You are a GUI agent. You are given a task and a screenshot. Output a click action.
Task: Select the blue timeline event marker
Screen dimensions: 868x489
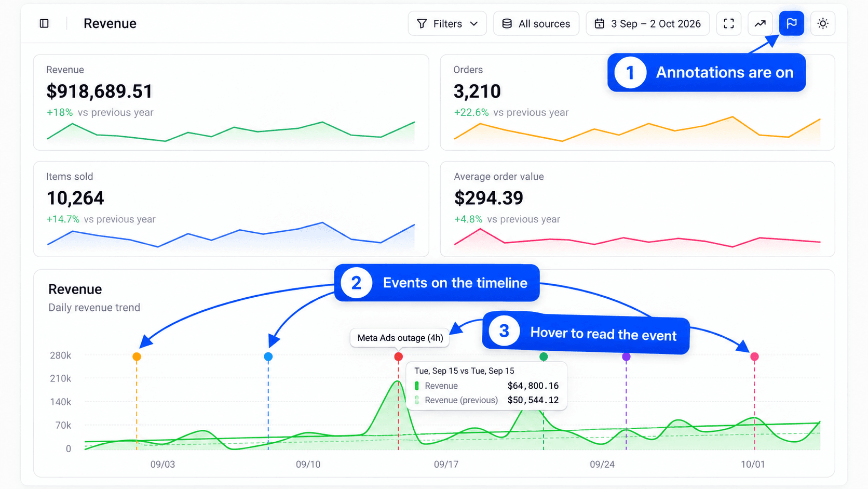(268, 356)
